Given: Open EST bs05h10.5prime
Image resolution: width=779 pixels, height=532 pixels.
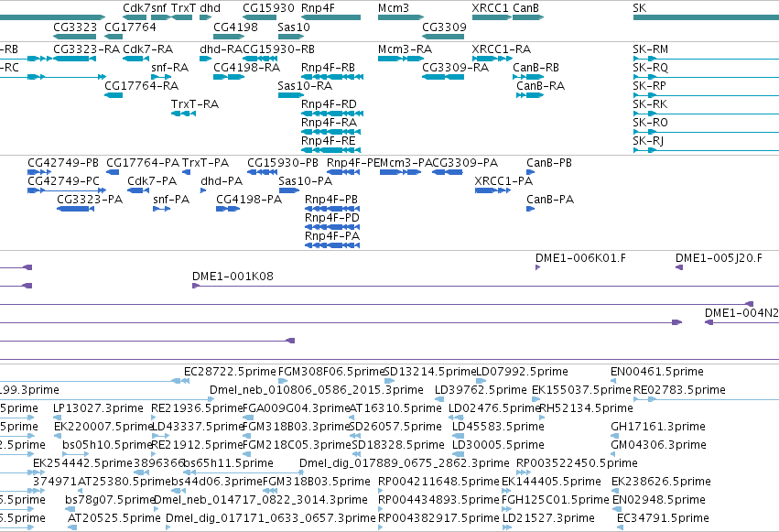Looking at the screenshot, I should tap(107, 445).
